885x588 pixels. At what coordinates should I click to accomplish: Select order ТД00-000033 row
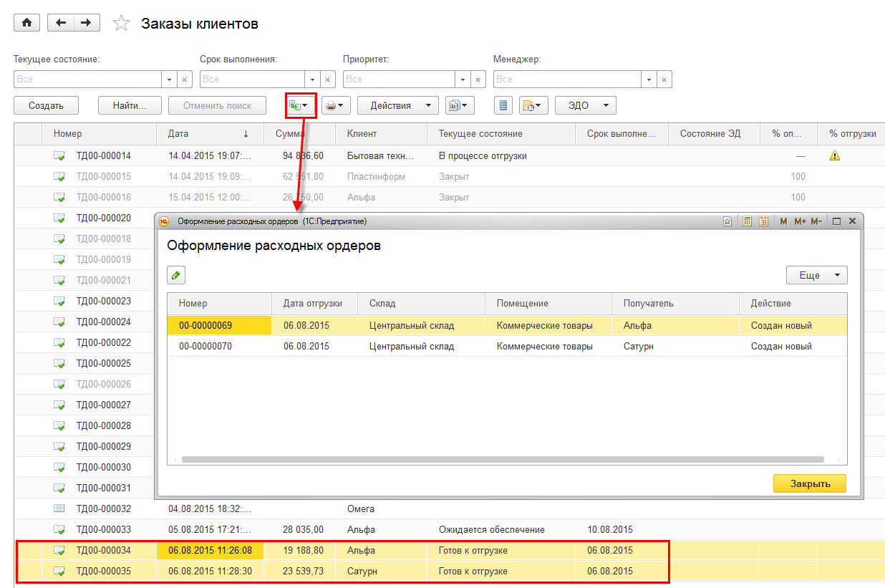[x=450, y=529]
